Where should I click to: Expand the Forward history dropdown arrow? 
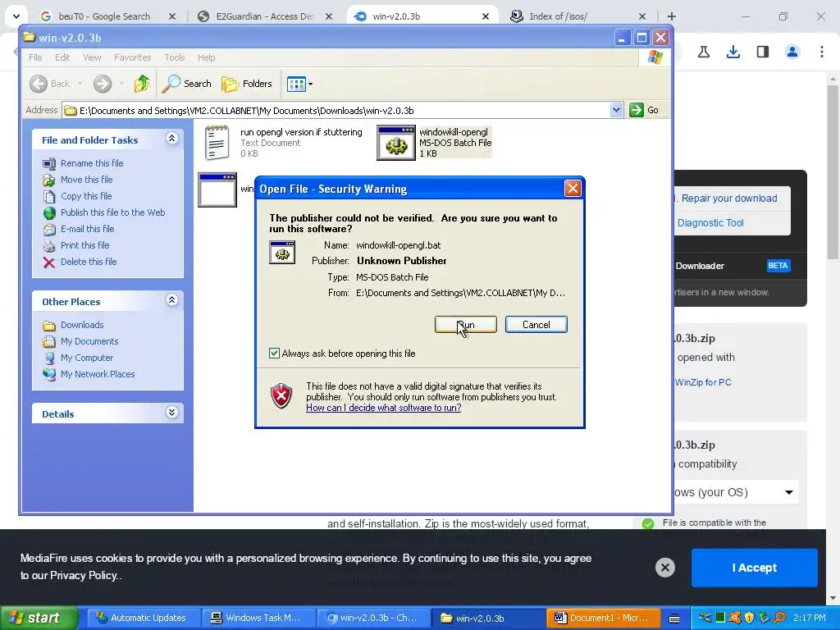121,84
